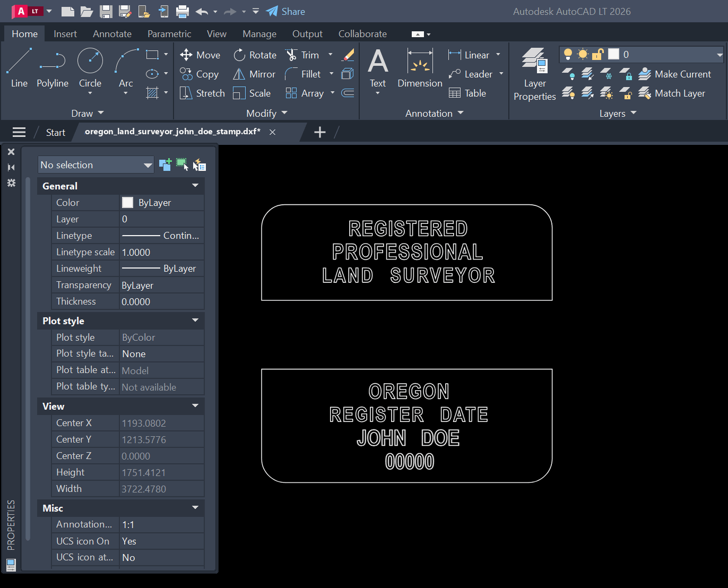This screenshot has height=588, width=728.
Task: Collapse the Plot style section
Action: pos(195,321)
